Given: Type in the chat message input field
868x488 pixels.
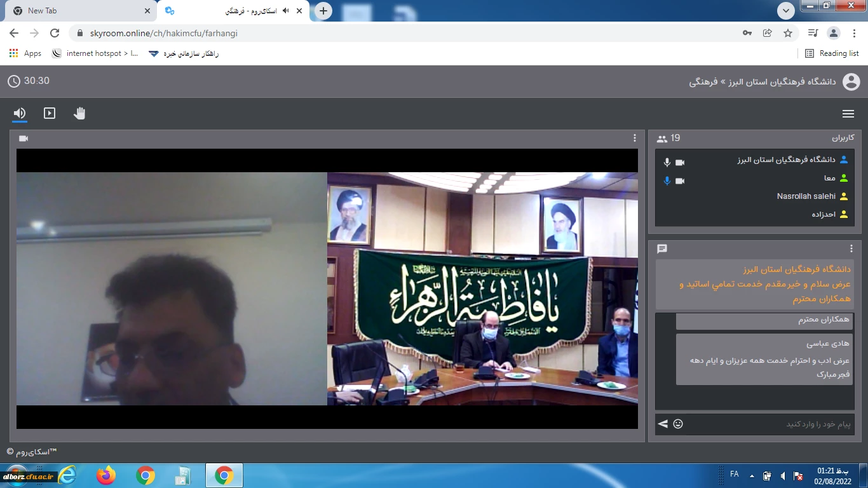Looking at the screenshot, I should pos(769,424).
